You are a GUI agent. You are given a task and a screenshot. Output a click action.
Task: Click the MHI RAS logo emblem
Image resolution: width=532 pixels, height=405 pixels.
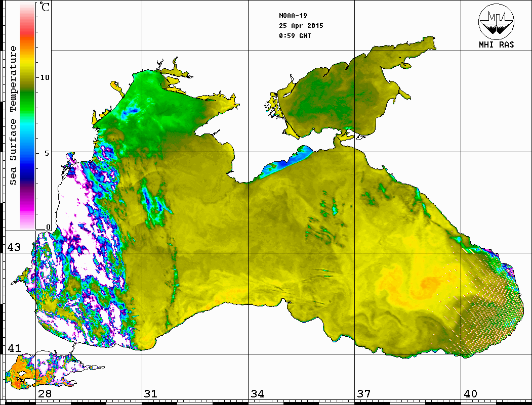497,21
